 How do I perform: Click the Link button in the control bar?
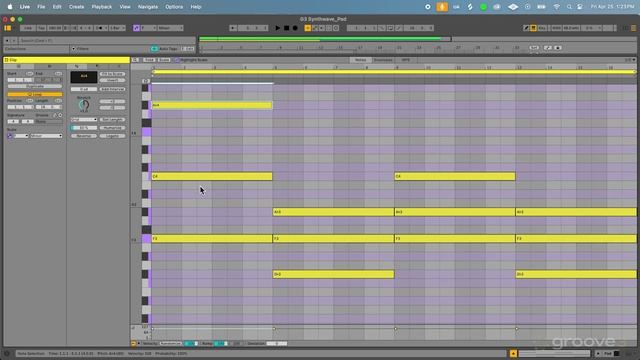click(x=27, y=28)
